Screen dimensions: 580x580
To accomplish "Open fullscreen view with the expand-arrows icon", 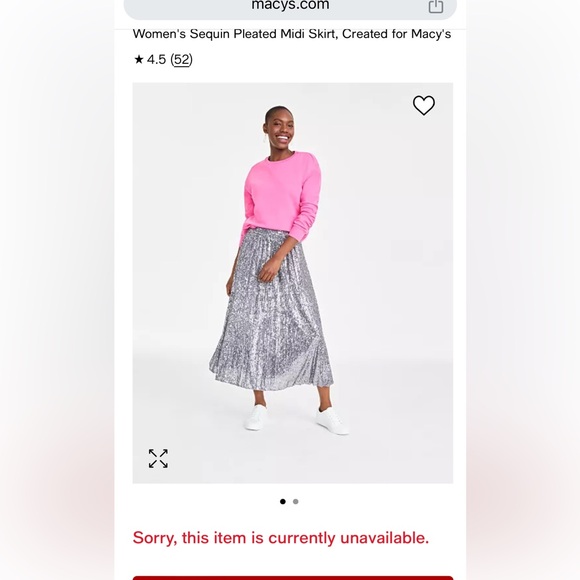I will [x=158, y=458].
